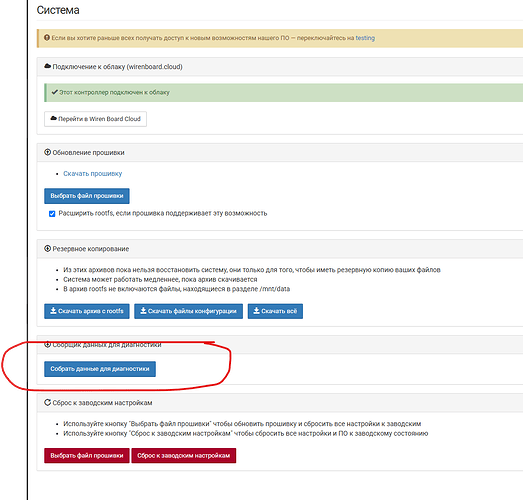Click the refresh icon beside Сброс к заводским настройкам
This screenshot has width=523, height=500.
tap(47, 403)
